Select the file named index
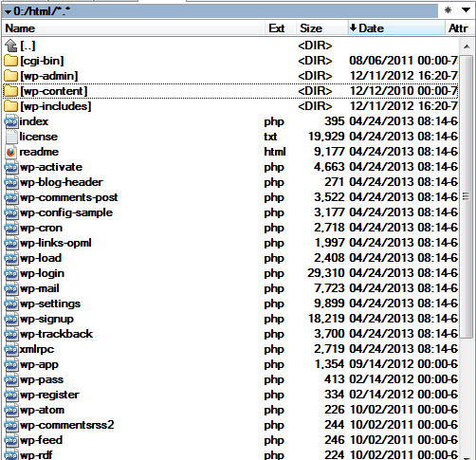This screenshot has height=460, width=476. point(34,121)
